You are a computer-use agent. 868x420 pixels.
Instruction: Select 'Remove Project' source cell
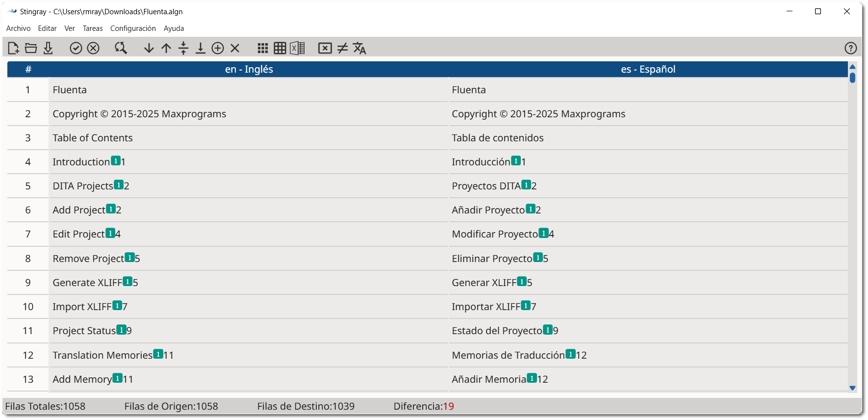(249, 259)
